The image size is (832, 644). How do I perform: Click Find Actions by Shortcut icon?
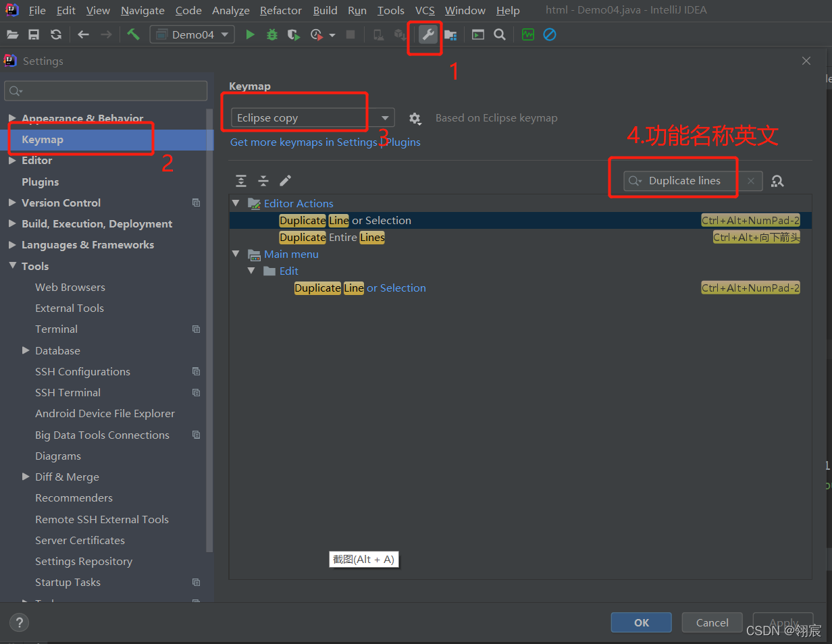[777, 181]
